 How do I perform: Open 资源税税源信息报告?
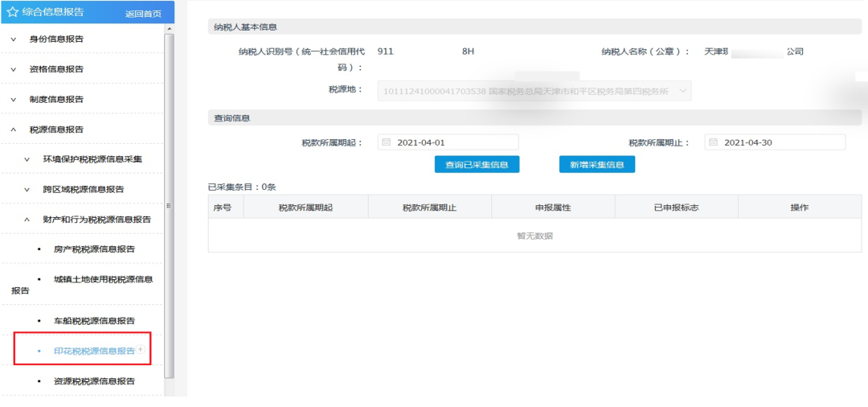click(94, 381)
